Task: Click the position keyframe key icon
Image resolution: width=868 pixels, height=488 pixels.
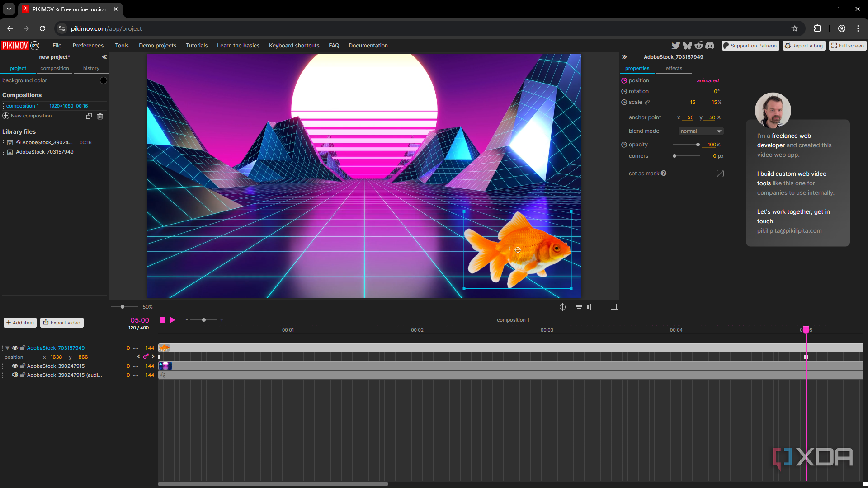Action: point(146,357)
